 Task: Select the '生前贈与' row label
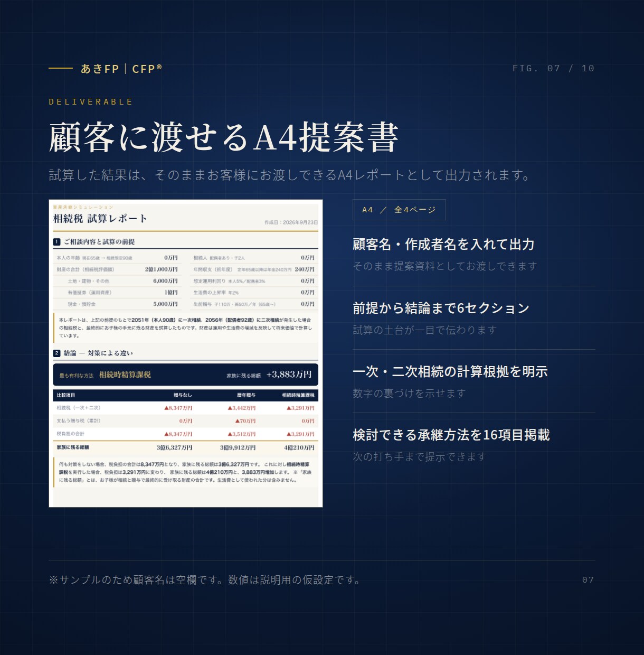(x=202, y=304)
